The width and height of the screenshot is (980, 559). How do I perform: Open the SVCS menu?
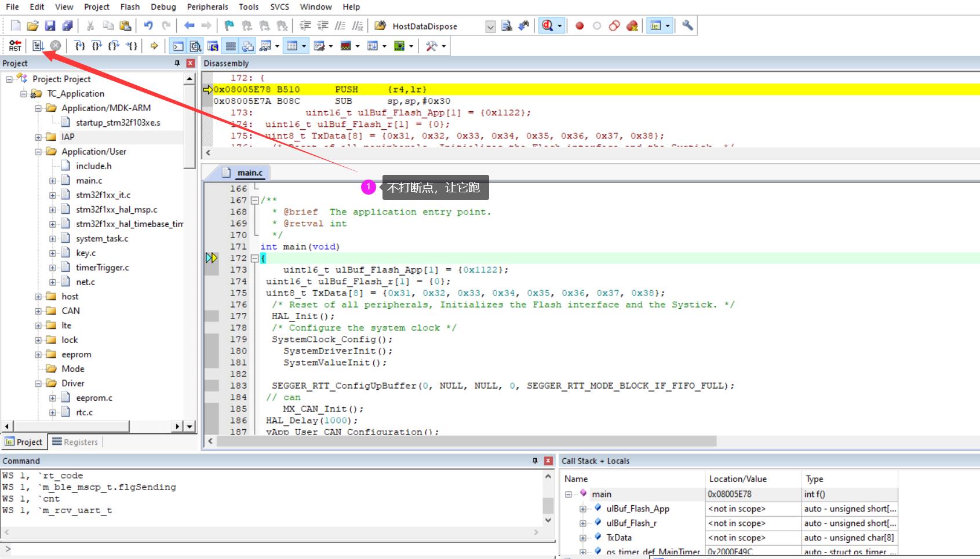coord(279,7)
